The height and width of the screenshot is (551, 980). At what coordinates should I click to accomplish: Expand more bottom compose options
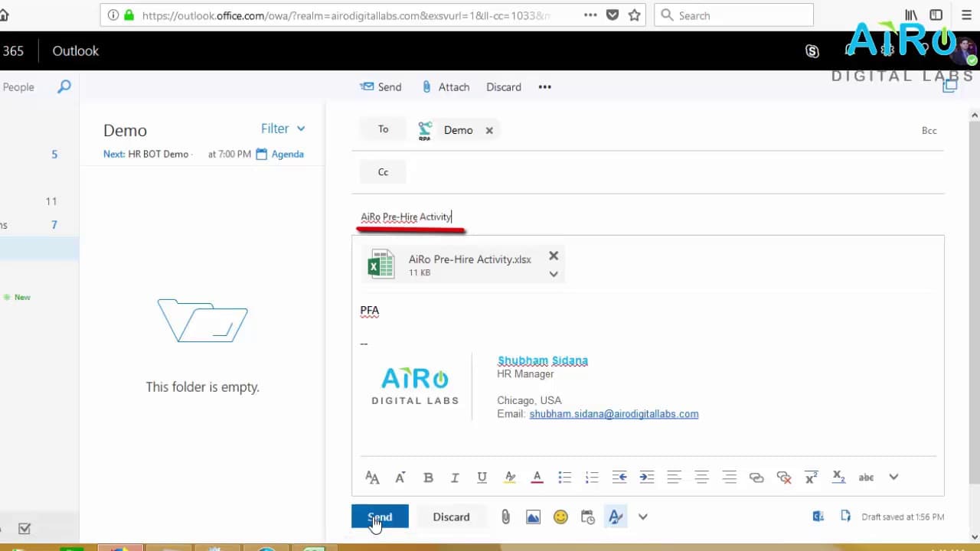pyautogui.click(x=643, y=517)
